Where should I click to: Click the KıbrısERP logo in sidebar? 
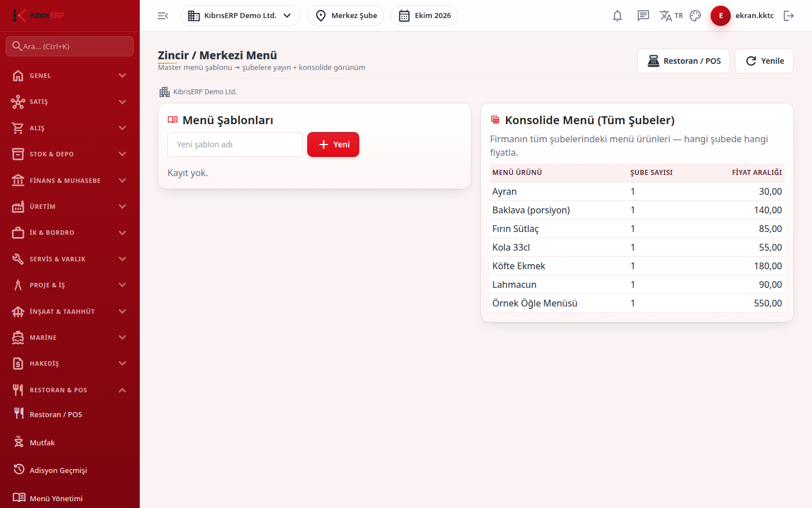click(38, 15)
